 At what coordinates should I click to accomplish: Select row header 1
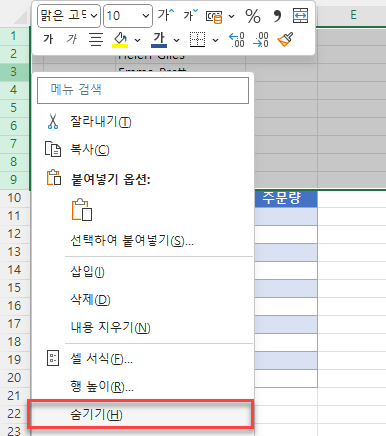click(14, 36)
